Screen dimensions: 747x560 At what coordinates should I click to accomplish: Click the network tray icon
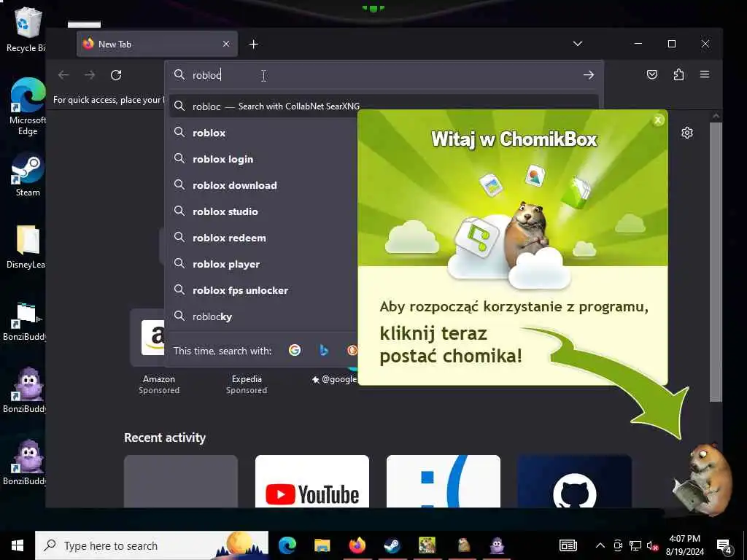pyautogui.click(x=635, y=545)
